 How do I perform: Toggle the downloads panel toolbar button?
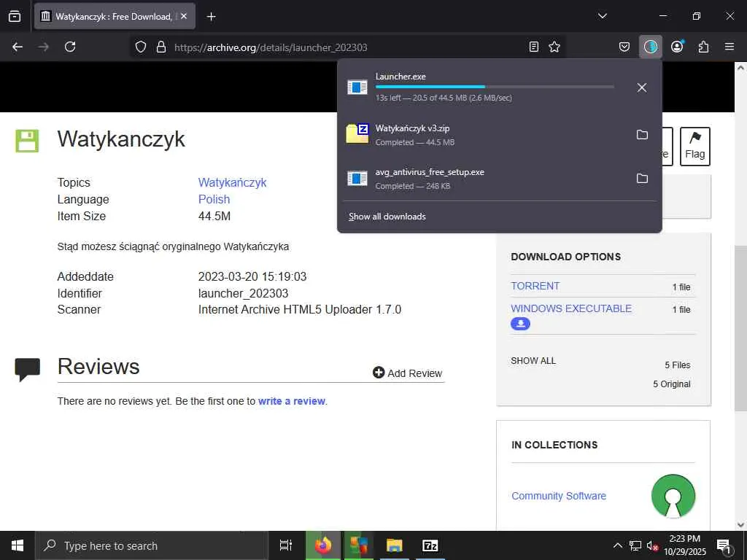pos(650,47)
